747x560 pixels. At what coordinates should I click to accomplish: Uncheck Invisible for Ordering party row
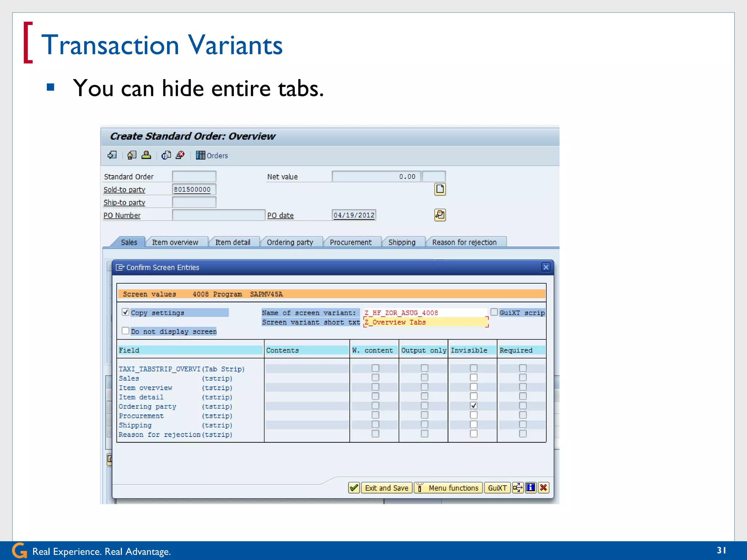(x=473, y=405)
